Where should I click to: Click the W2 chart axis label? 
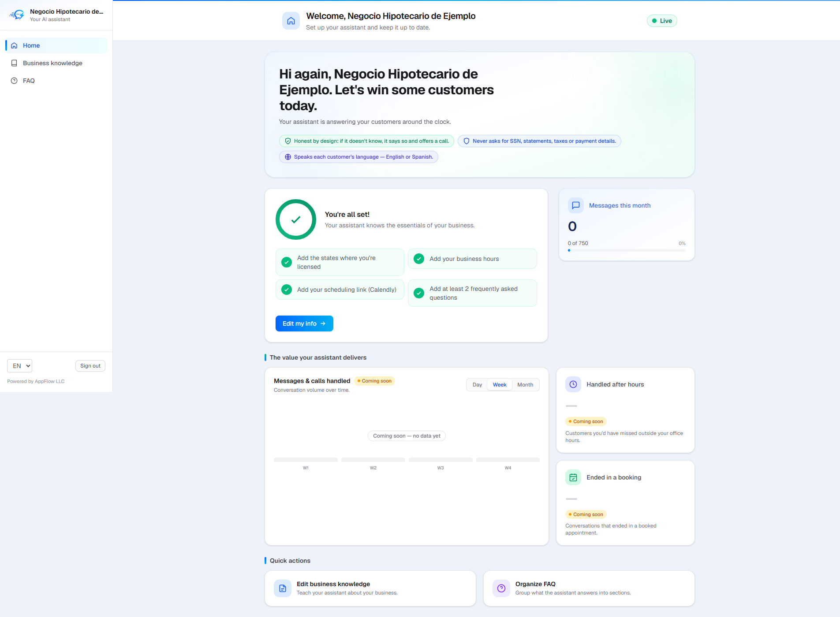(x=373, y=468)
